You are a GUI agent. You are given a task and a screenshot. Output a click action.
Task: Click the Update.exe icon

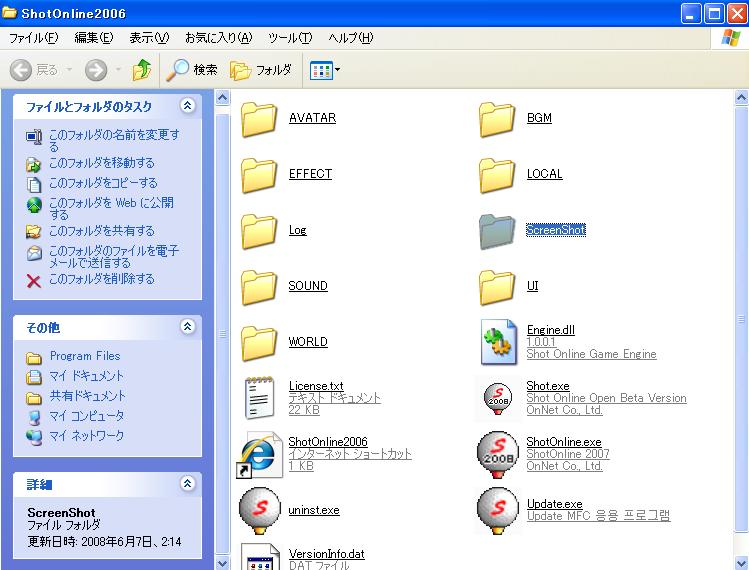click(x=497, y=510)
